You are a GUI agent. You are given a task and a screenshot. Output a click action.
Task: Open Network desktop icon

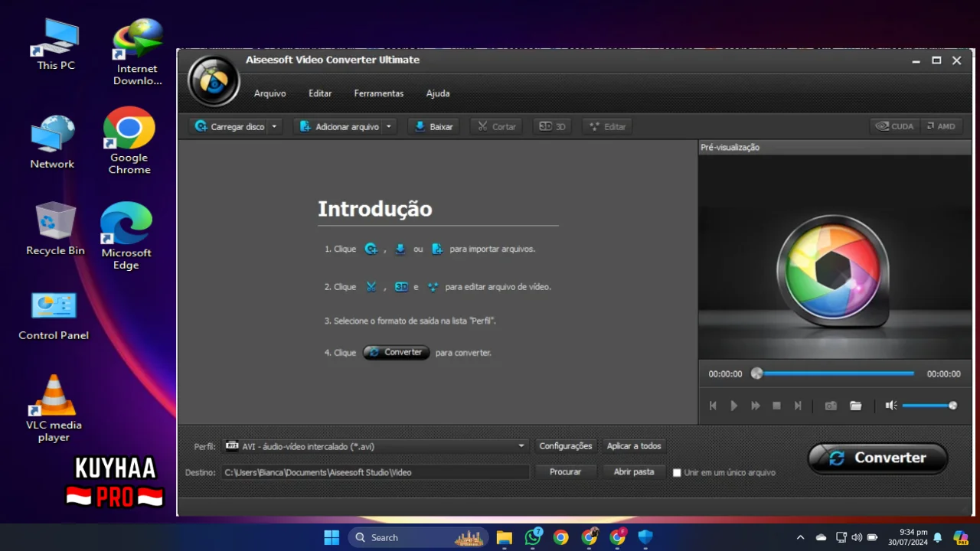click(52, 142)
